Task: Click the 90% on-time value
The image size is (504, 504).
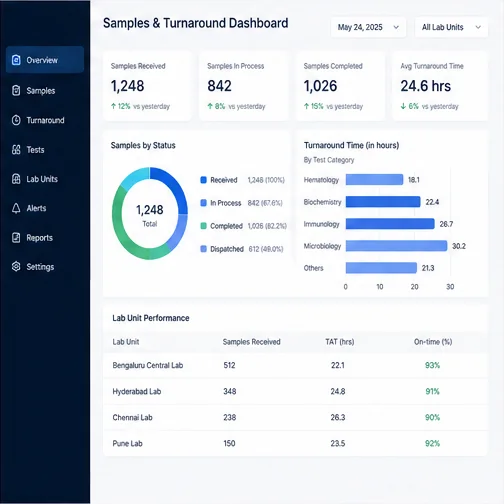Action: [432, 417]
